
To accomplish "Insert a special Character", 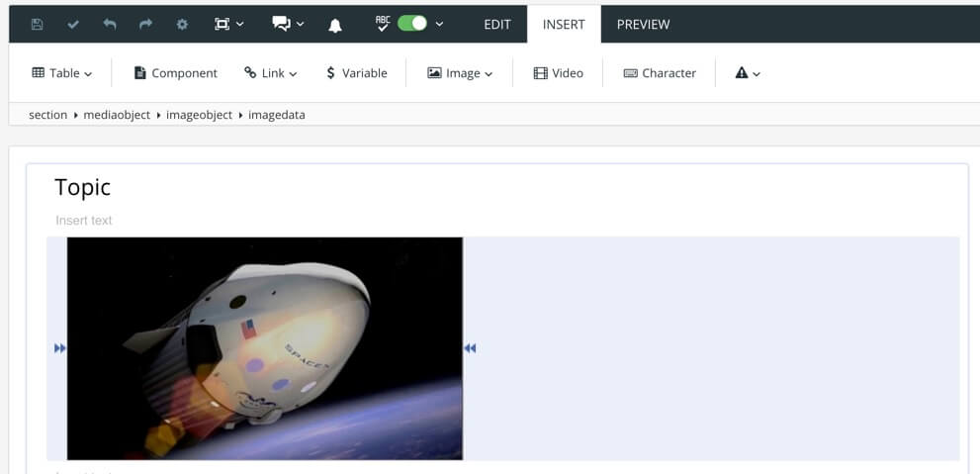I will 660,73.
